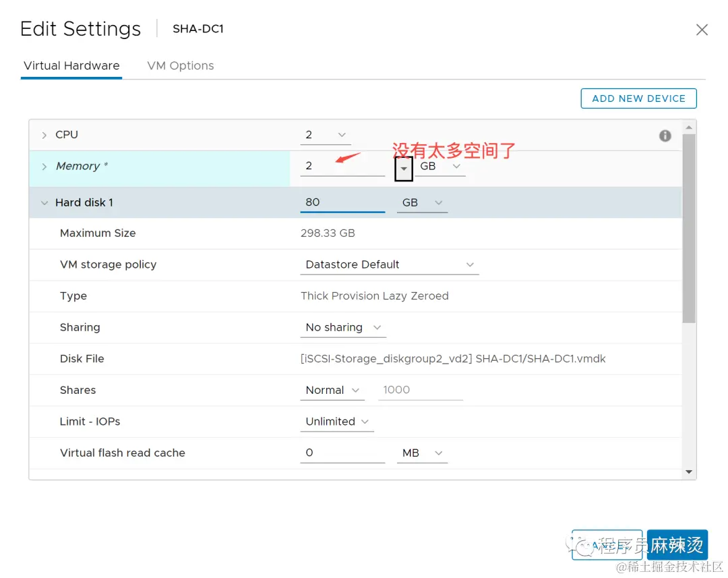Open the Shares level Normal dropdown
The width and height of the screenshot is (728, 578).
point(332,390)
